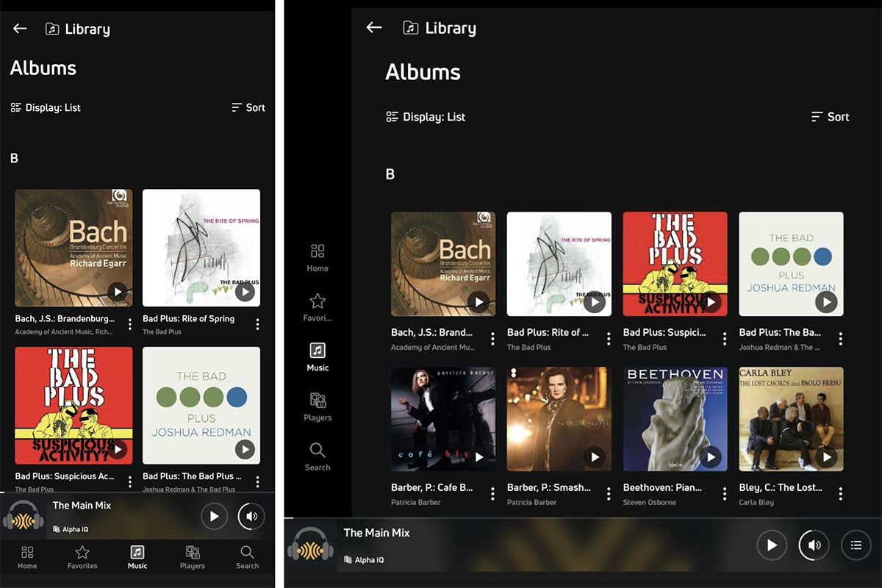Open Players in the right tablet sidebar
882x588 pixels.
[x=318, y=406]
